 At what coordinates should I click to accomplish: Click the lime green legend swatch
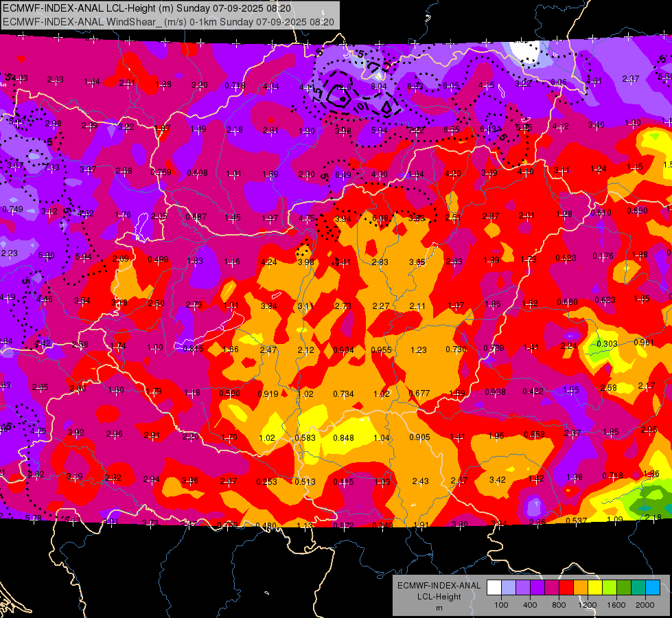point(610,588)
